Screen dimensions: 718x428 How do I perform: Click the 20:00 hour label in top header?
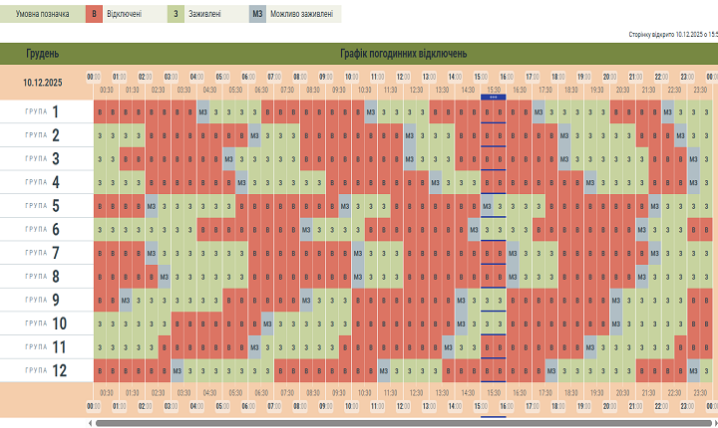611,76
